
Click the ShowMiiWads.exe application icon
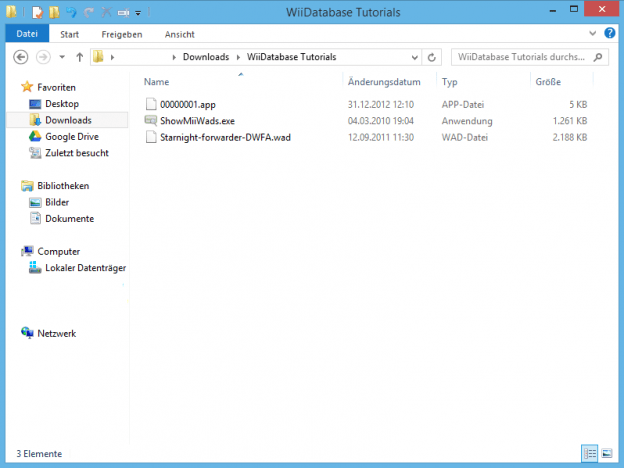tap(151, 121)
